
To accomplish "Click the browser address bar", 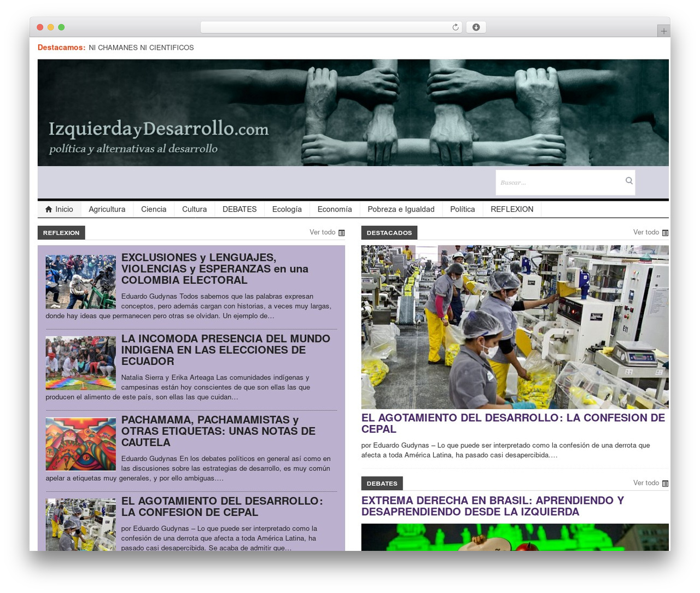I will pyautogui.click(x=331, y=27).
